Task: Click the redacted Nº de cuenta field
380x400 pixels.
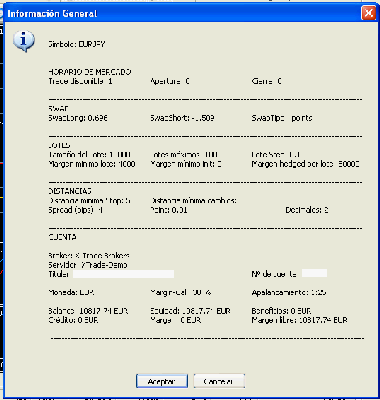Action: 314,273
